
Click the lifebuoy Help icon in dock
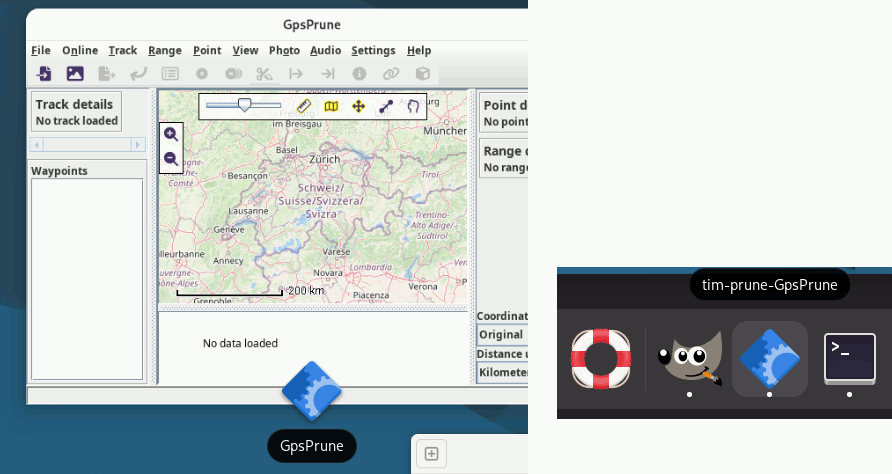[x=601, y=359]
